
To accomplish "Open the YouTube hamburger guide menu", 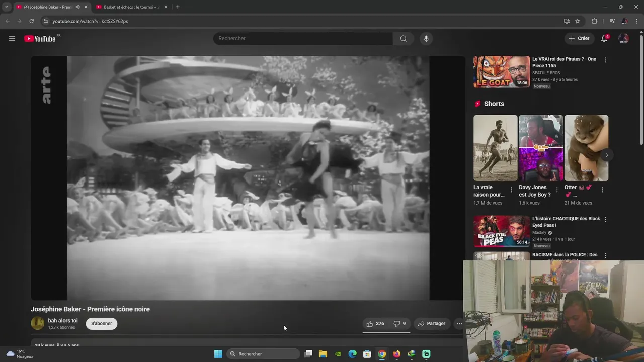I will (x=12, y=38).
